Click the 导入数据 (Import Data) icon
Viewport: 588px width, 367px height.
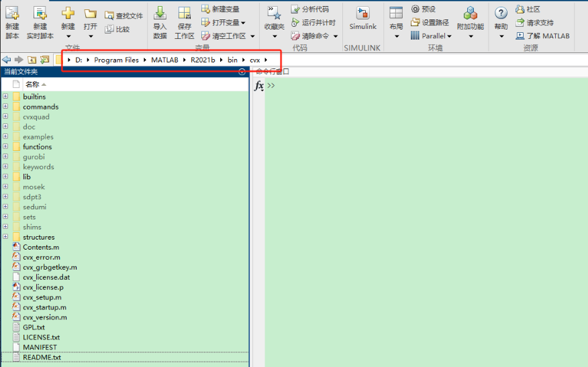(160, 13)
